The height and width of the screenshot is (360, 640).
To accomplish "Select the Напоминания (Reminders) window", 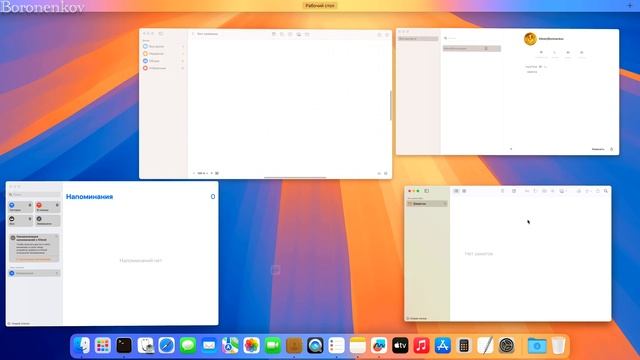I will (112, 253).
